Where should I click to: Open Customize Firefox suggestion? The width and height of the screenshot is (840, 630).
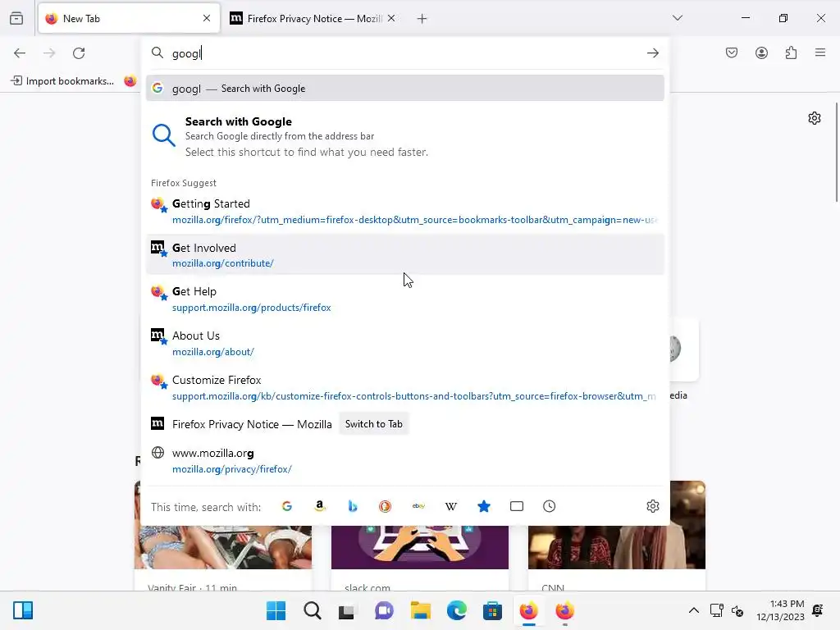tap(405, 387)
